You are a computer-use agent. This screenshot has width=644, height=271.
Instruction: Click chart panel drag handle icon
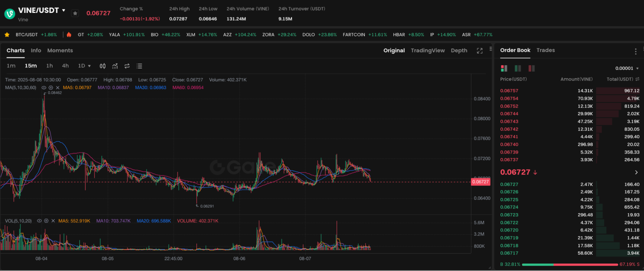tap(491, 49)
